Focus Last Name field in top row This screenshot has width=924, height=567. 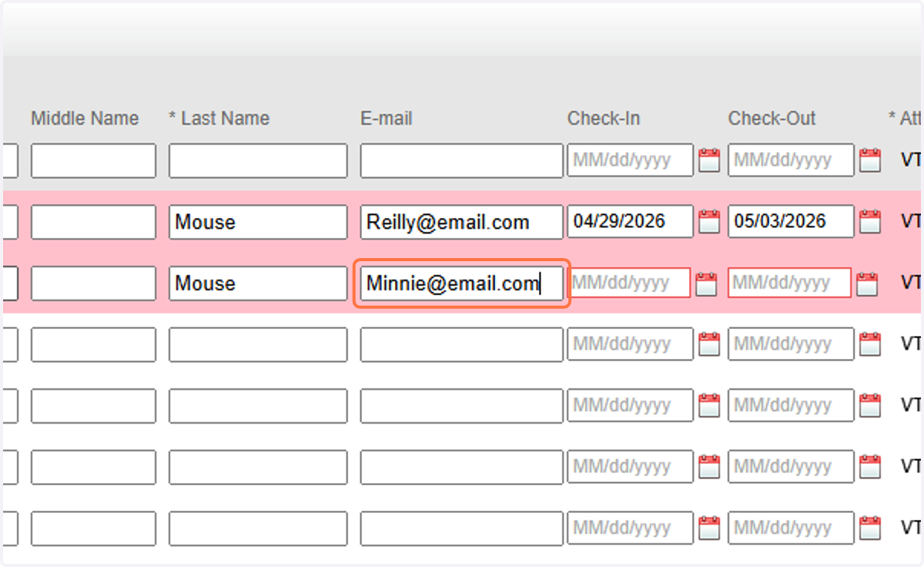tap(258, 160)
